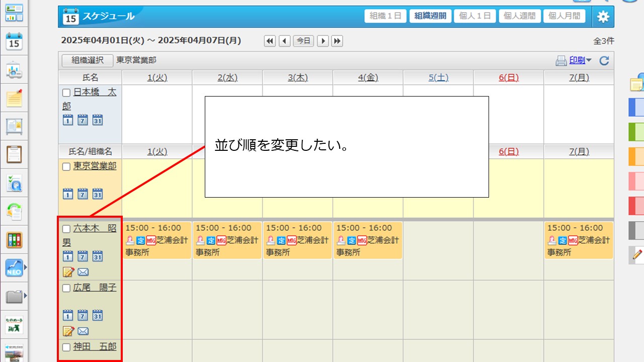The image size is (644, 362).
Task: Jump to today with 今日 button
Action: click(x=303, y=41)
